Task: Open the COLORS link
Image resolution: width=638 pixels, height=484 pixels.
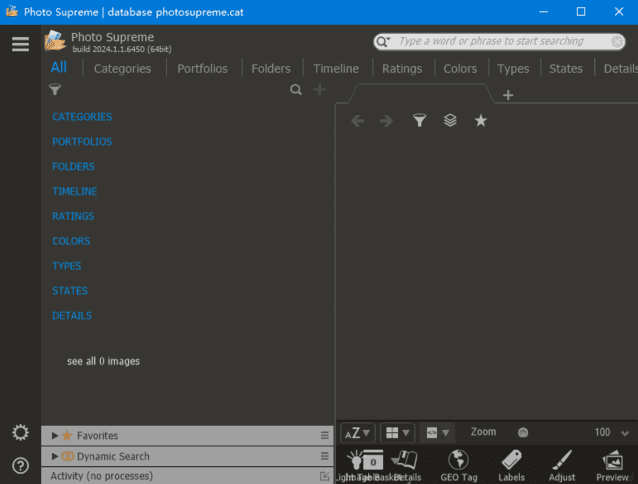Action: [71, 241]
